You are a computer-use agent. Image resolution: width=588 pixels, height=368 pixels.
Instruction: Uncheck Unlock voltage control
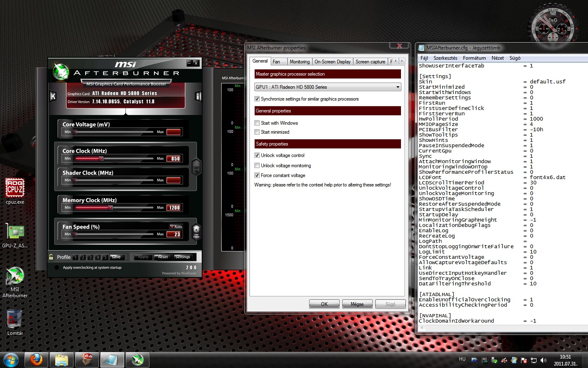click(257, 155)
